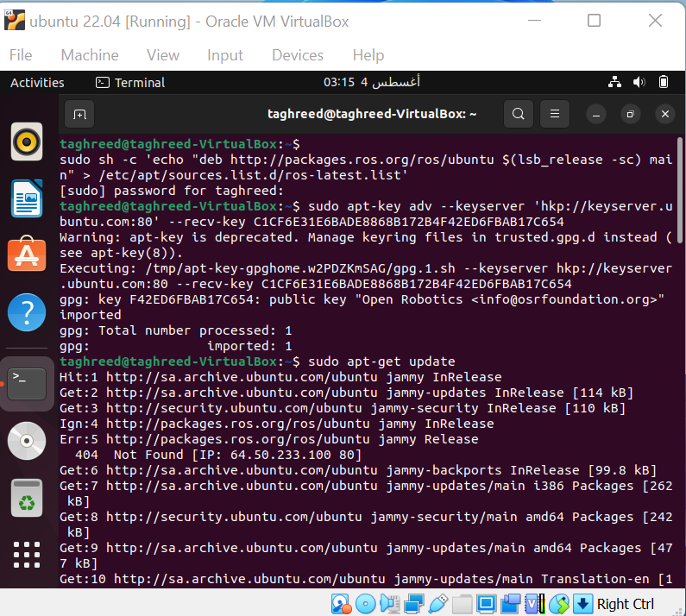The width and height of the screenshot is (686, 616).
Task: Search in terminal with magnifier icon
Action: [x=519, y=114]
